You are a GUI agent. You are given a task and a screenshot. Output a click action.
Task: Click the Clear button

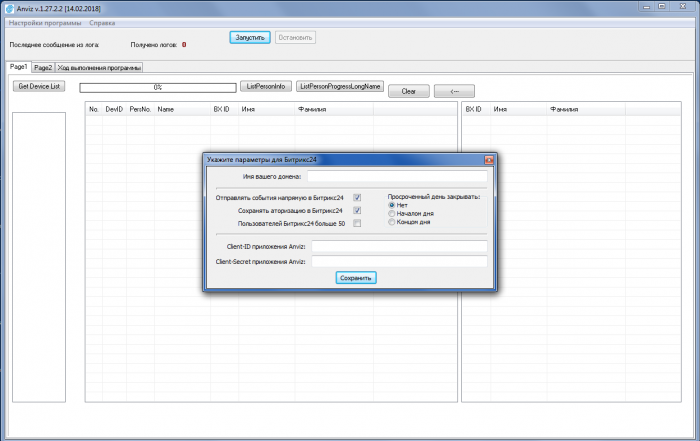click(409, 91)
